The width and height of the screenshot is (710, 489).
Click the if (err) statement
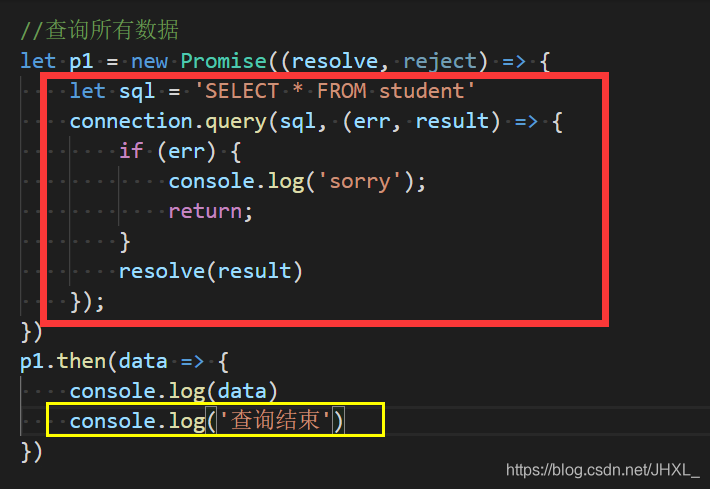[180, 151]
